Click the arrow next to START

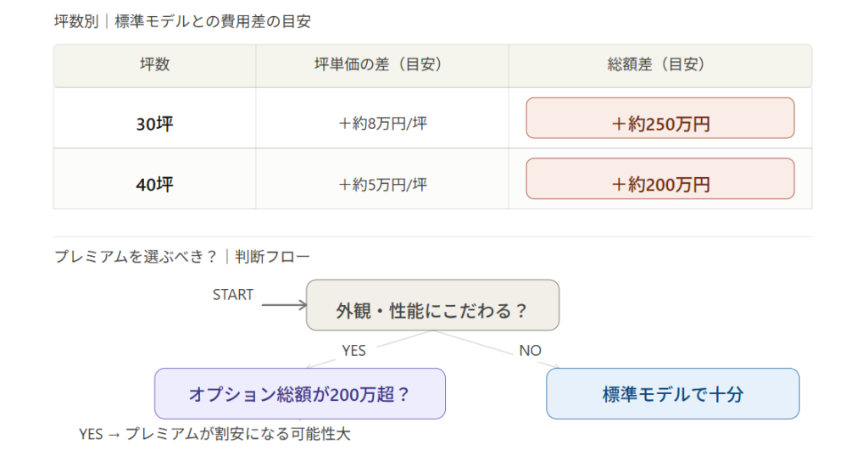click(x=283, y=304)
